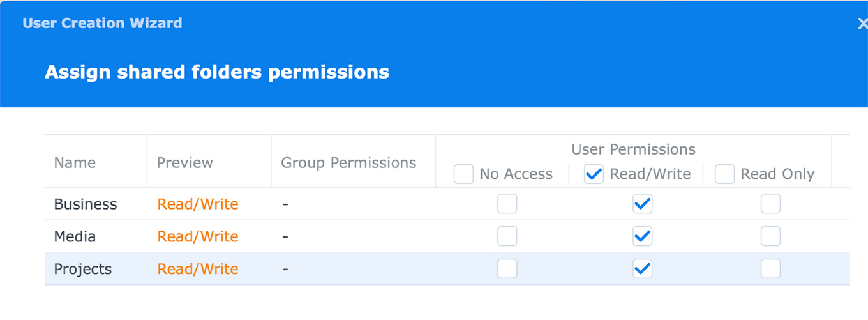Click Read/Write preview text for Media
The image size is (868, 320).
coord(198,237)
